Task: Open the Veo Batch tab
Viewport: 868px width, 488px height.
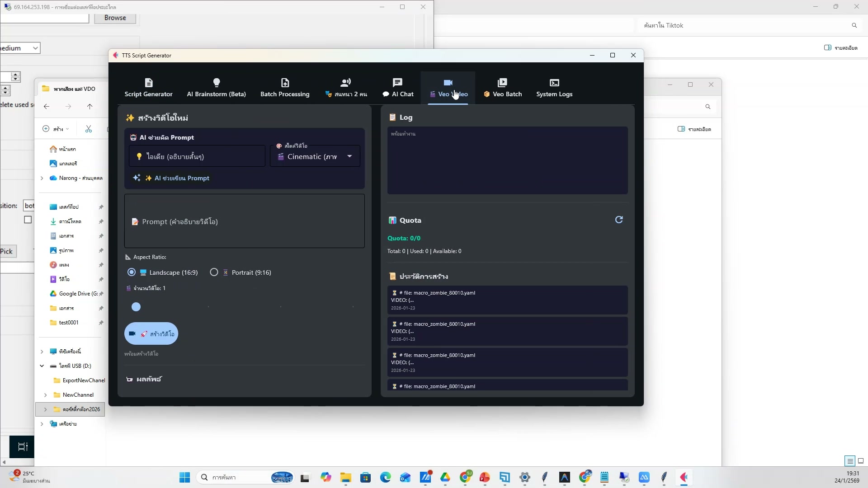Action: coord(502,88)
